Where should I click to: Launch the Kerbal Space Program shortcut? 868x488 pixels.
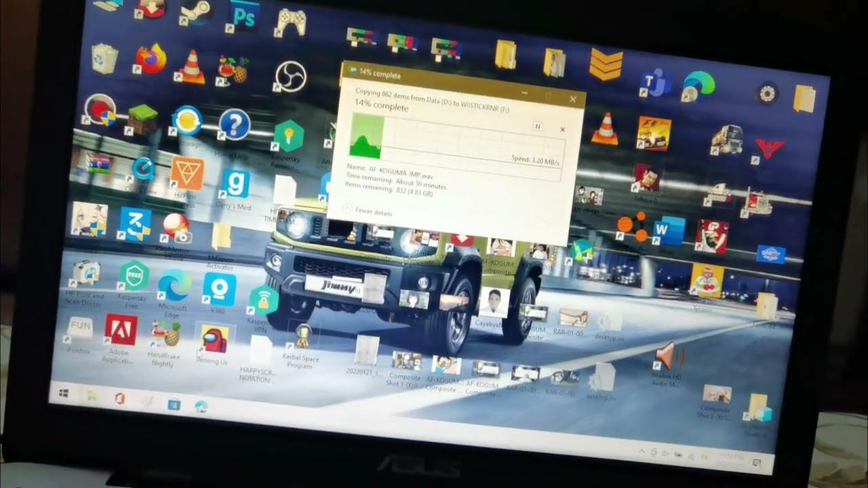tap(301, 337)
